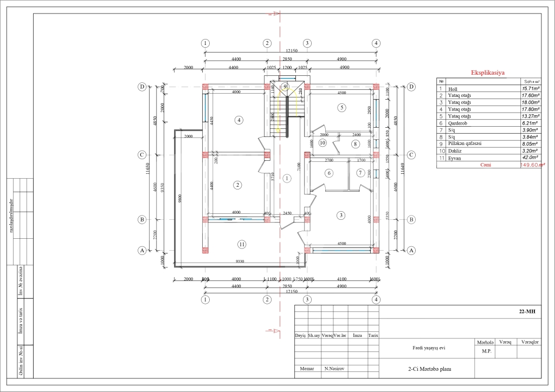The width and height of the screenshot is (555, 392).
Task: Click the red section arrow at bottom
Action: (x=274, y=330)
